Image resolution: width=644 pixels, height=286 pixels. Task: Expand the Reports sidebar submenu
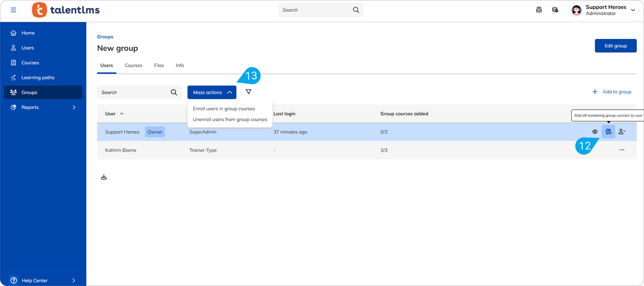[x=74, y=107]
